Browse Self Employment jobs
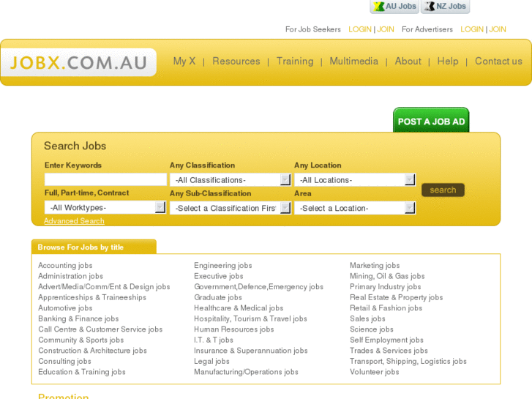532x399 pixels. 386,340
